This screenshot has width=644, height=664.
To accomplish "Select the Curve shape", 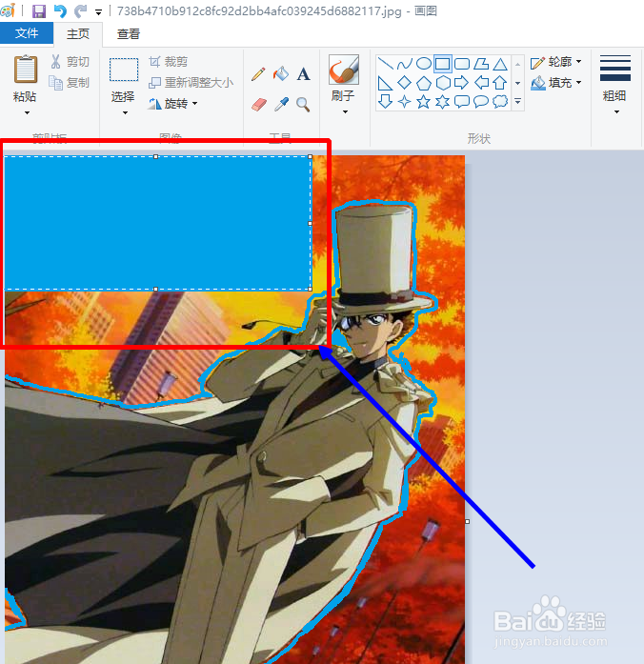I will click(404, 64).
